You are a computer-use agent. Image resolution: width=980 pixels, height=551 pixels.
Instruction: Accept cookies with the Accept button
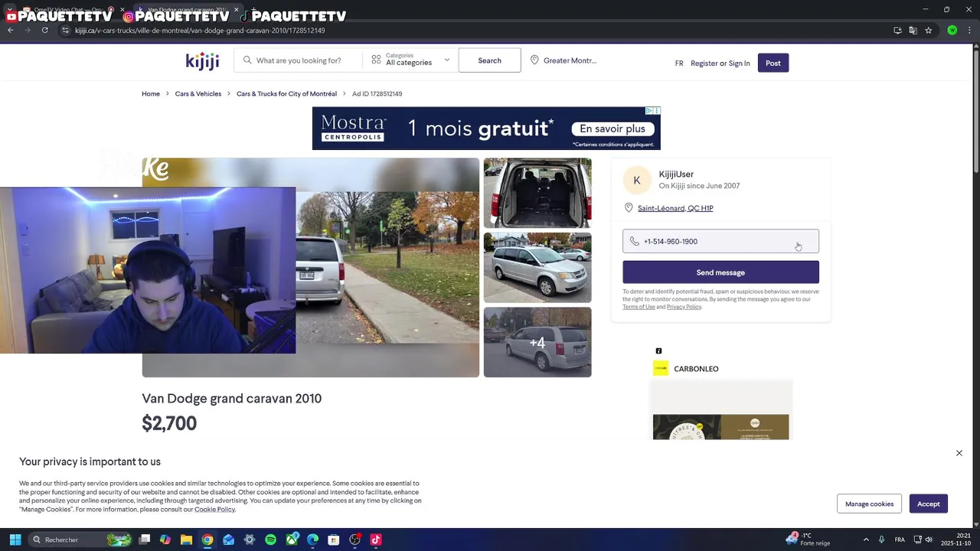[929, 504]
